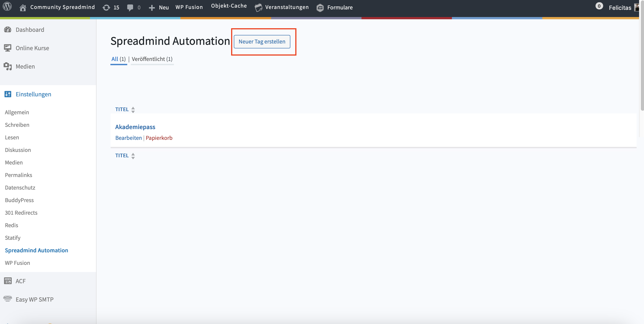
Task: Click the top TITEL column header
Action: (x=122, y=109)
